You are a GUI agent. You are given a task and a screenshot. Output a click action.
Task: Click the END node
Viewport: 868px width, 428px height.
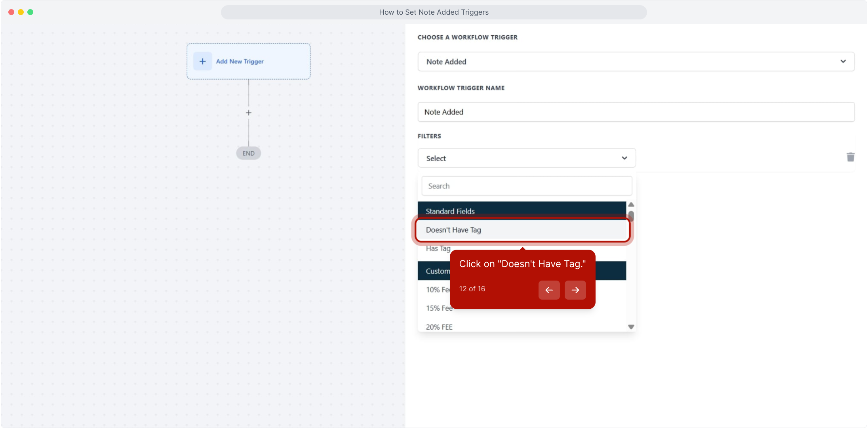[x=249, y=153]
